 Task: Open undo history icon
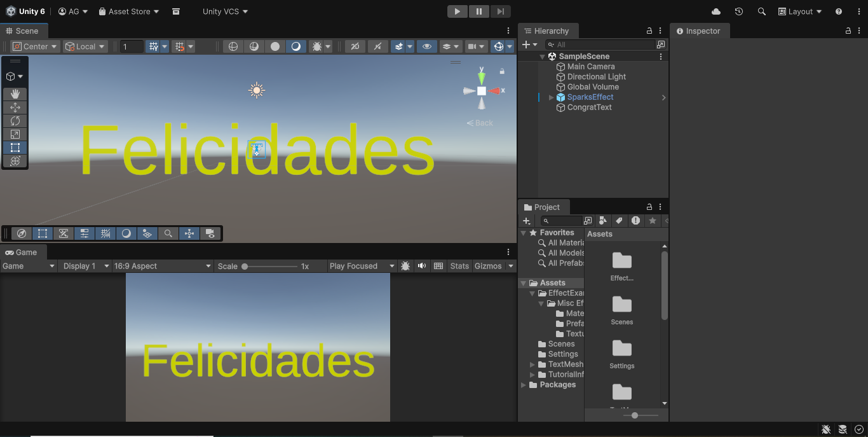(x=738, y=11)
